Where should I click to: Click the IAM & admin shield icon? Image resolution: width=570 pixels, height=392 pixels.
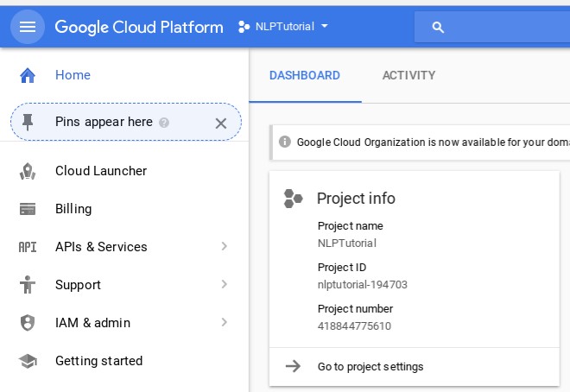28,323
